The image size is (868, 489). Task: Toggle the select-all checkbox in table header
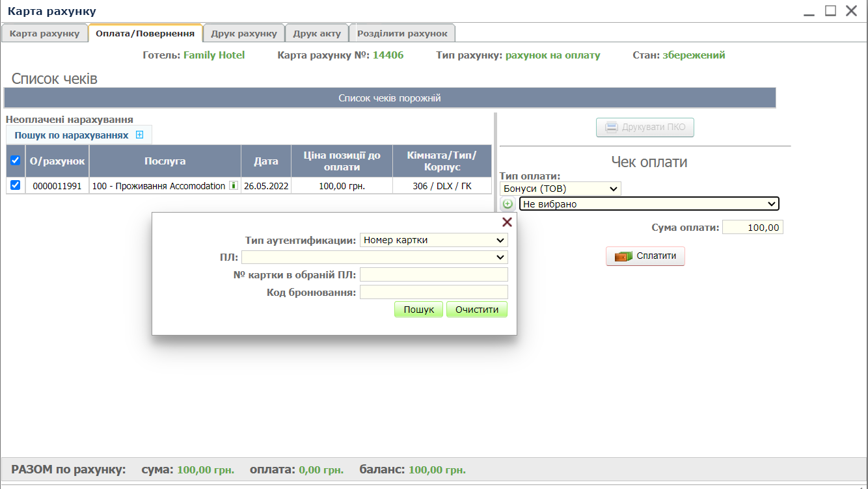tap(16, 161)
